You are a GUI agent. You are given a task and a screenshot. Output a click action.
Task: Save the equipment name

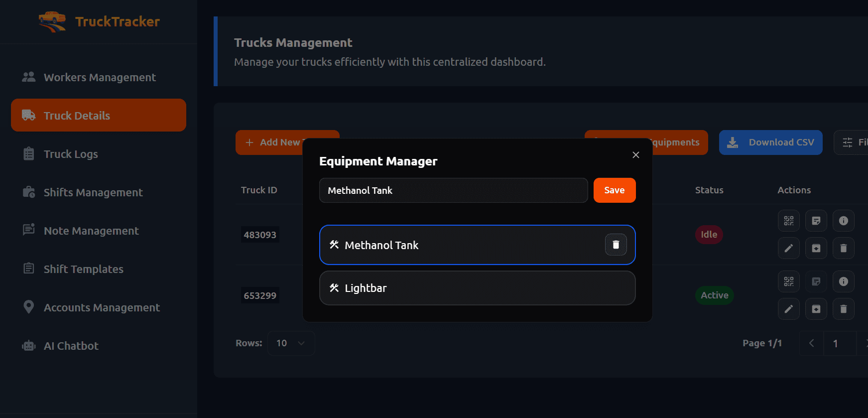614,190
